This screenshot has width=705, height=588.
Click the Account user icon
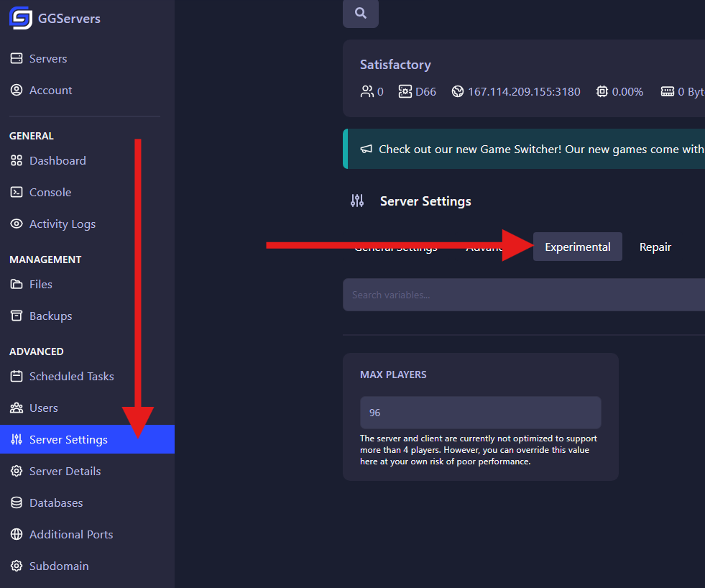[17, 91]
